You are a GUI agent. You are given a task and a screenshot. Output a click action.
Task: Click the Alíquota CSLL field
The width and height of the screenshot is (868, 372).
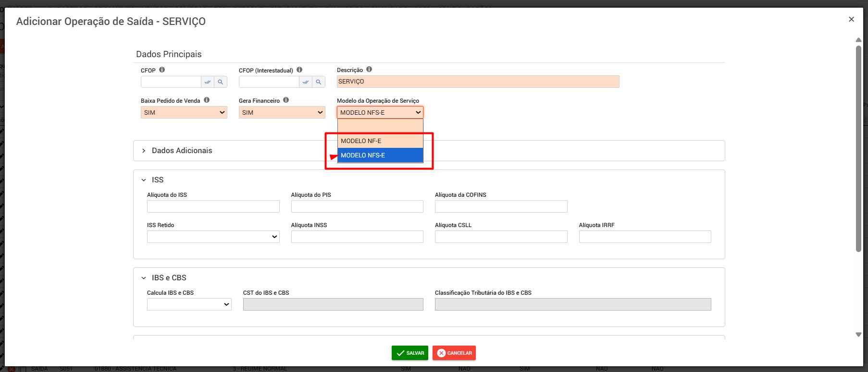point(501,237)
